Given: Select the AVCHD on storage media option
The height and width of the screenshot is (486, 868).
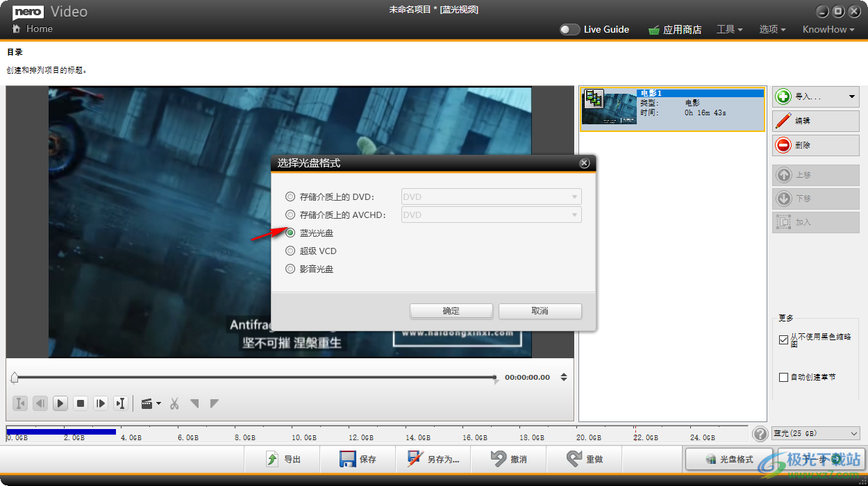Looking at the screenshot, I should pos(290,215).
